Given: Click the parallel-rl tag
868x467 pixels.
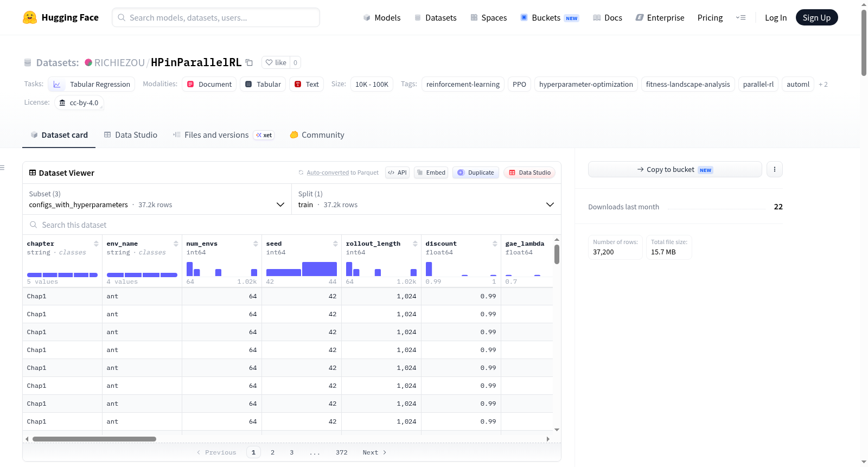Looking at the screenshot, I should (x=758, y=84).
